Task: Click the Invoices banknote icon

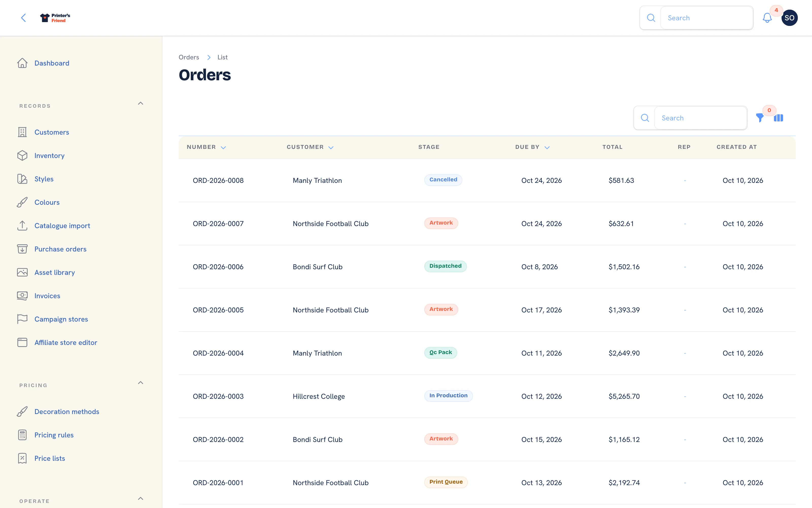Action: [22, 296]
